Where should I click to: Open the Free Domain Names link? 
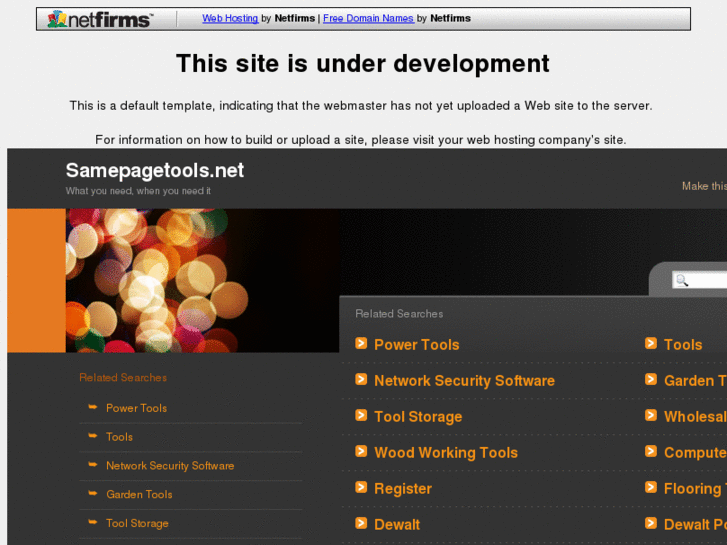368,19
